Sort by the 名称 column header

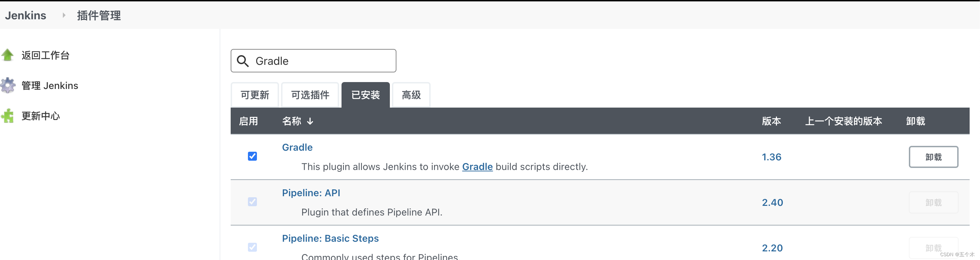pyautogui.click(x=291, y=121)
